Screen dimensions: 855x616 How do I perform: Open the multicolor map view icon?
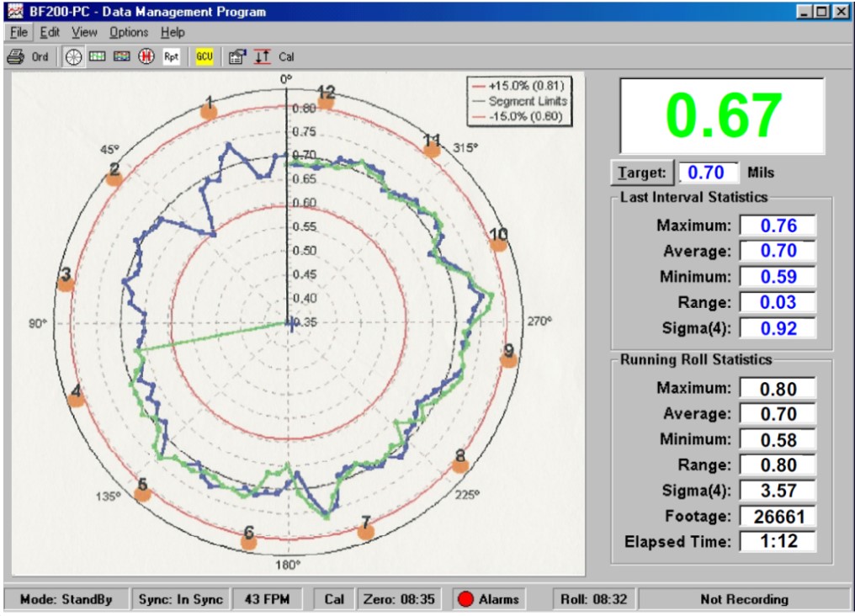tap(122, 57)
